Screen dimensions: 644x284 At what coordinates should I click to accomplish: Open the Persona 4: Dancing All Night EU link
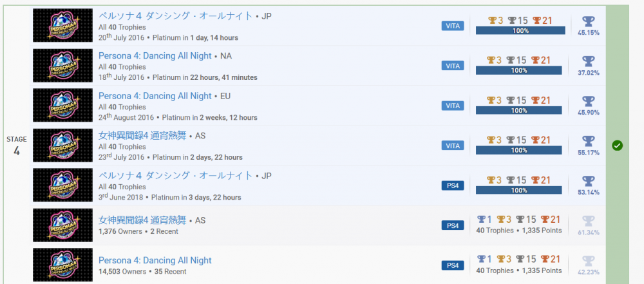point(155,96)
